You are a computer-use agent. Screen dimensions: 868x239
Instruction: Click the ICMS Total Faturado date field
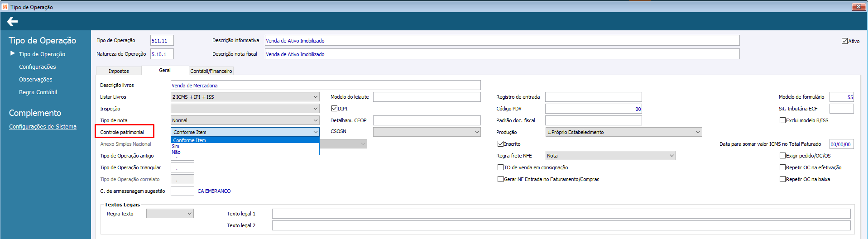(842, 144)
